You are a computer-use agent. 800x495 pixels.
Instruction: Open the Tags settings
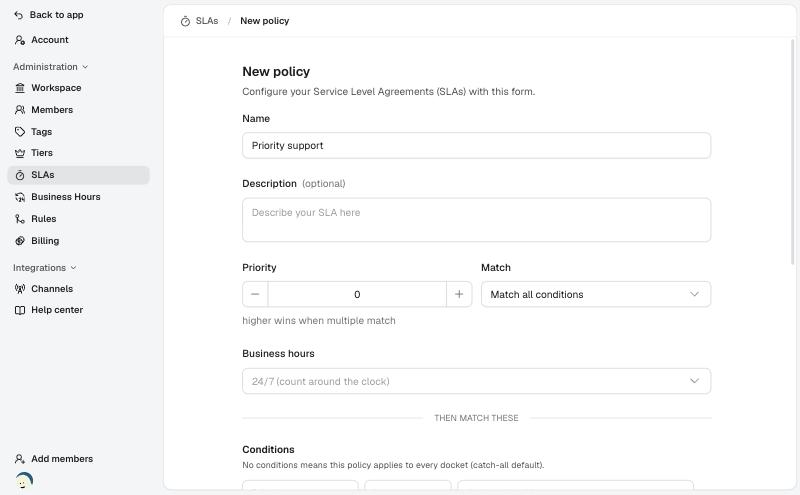point(79,132)
